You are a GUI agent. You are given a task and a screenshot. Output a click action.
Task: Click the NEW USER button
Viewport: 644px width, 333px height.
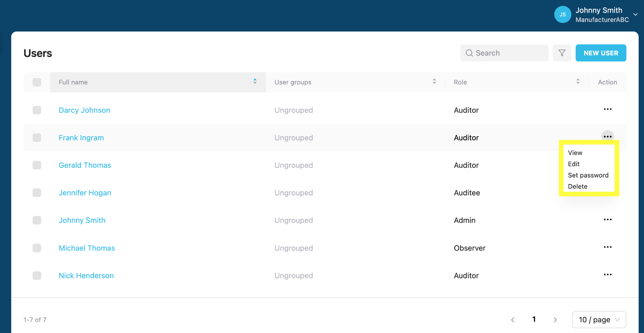(x=601, y=53)
